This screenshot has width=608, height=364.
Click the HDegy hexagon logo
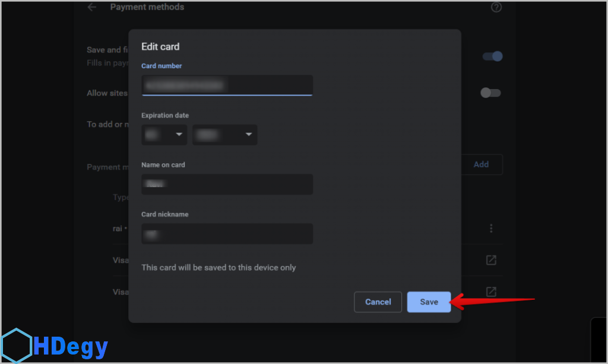coord(16,345)
